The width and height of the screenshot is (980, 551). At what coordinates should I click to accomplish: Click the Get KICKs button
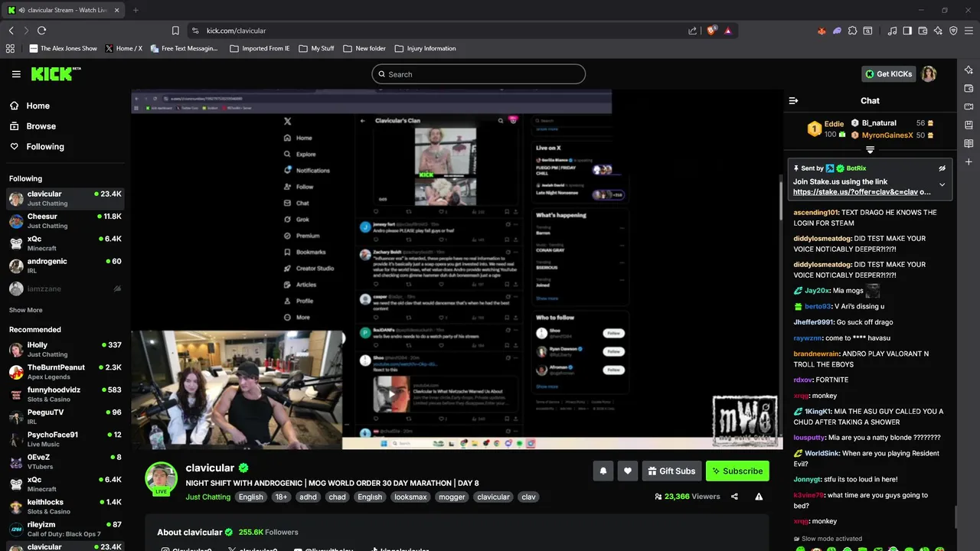pyautogui.click(x=889, y=74)
